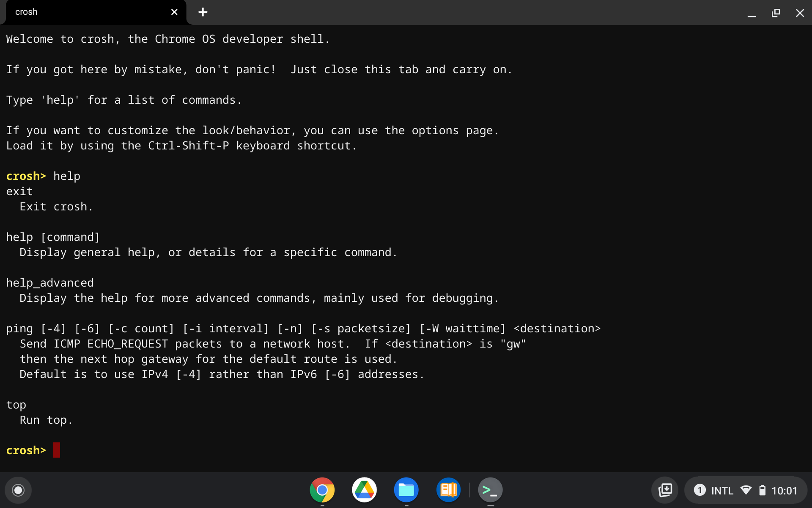Open the Files app icon
This screenshot has width=812, height=508.
(406, 490)
